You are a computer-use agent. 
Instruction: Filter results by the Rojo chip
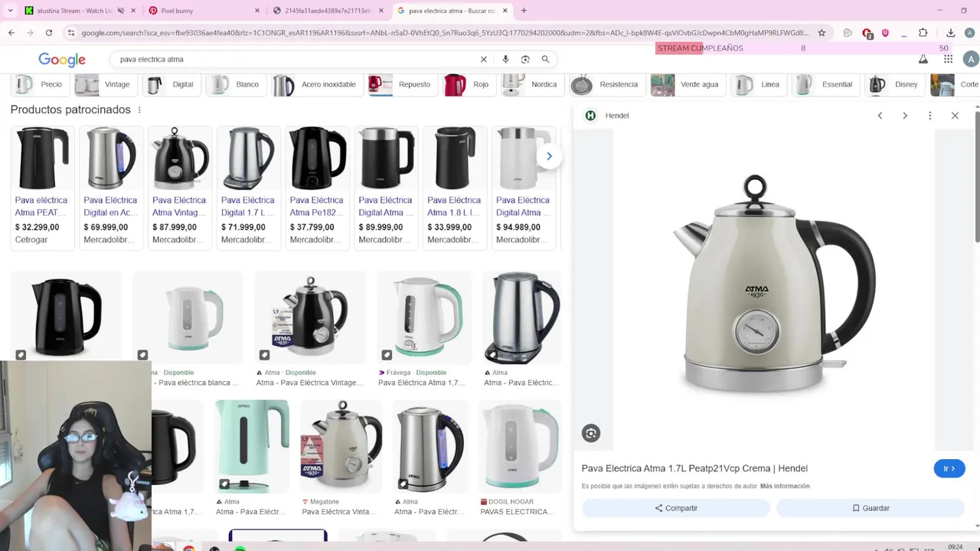coord(468,84)
